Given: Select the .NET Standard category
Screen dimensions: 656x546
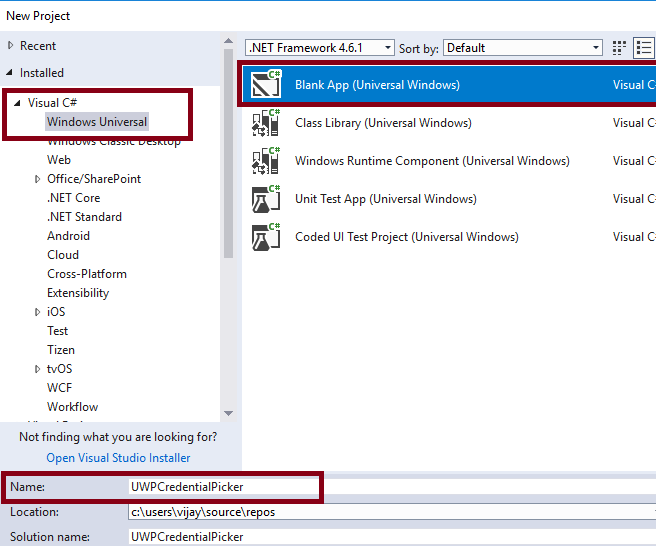Looking at the screenshot, I should click(84, 217).
